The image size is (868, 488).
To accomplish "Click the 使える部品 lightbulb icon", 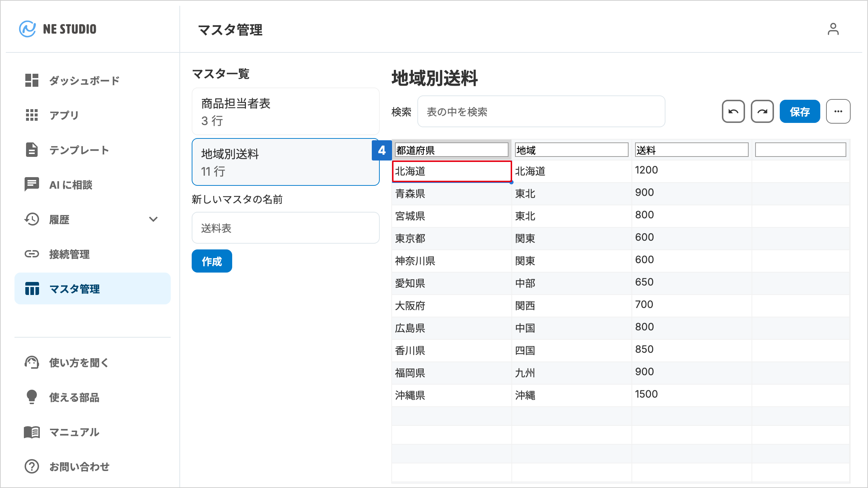I will point(32,397).
